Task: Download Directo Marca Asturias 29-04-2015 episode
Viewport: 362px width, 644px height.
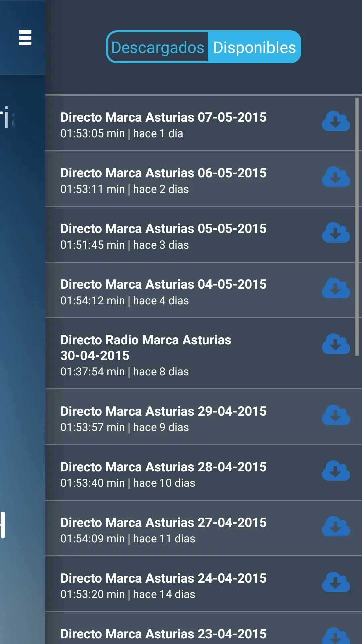Action: point(336,415)
